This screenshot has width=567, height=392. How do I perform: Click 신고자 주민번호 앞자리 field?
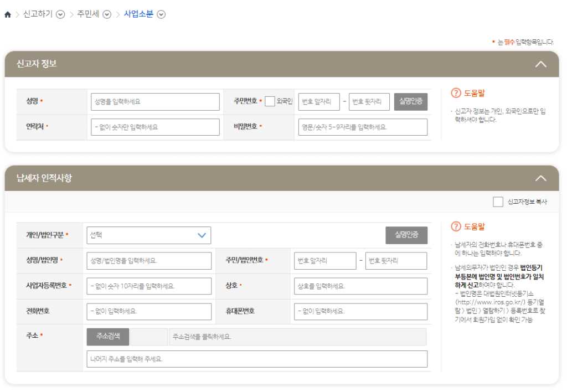(319, 102)
